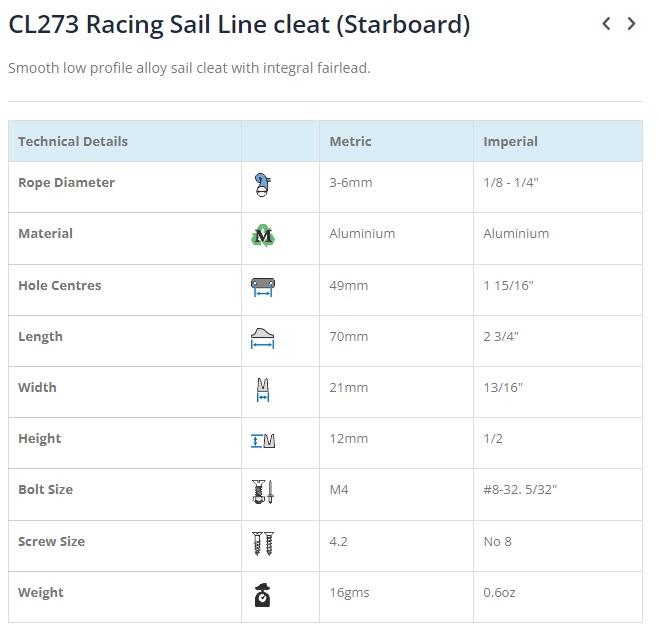Click the Height dimension icon
Image resolution: width=659 pixels, height=632 pixels.
coord(263,440)
